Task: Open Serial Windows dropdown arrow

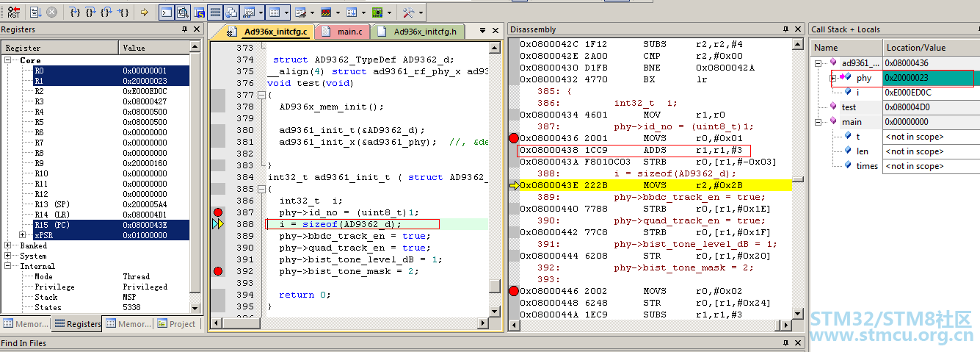Action: pyautogui.click(x=312, y=12)
